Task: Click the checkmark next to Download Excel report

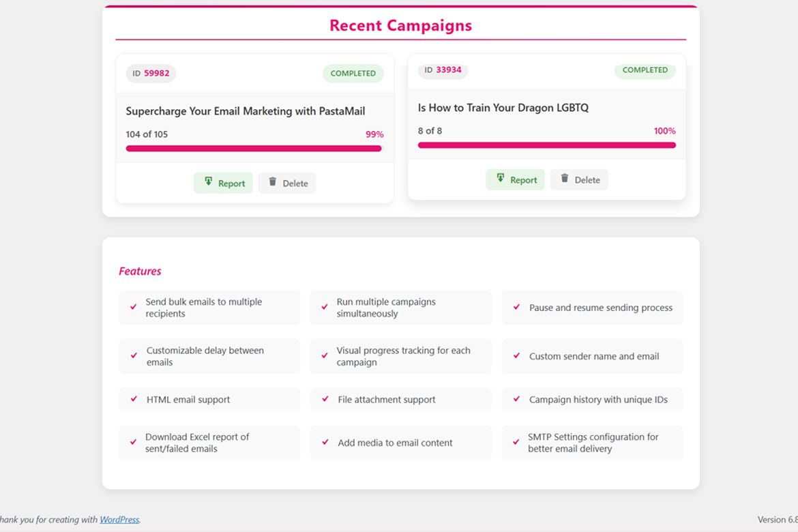Action: (134, 442)
